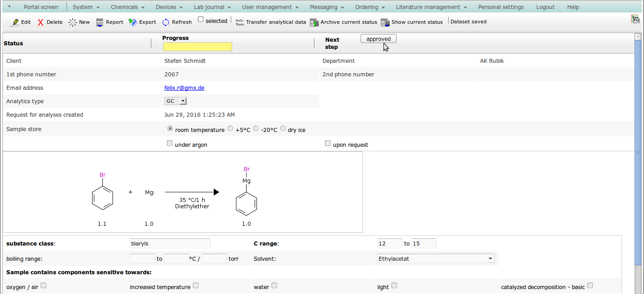
Task: Open the Analytics type GC dropdown
Action: coord(176,101)
